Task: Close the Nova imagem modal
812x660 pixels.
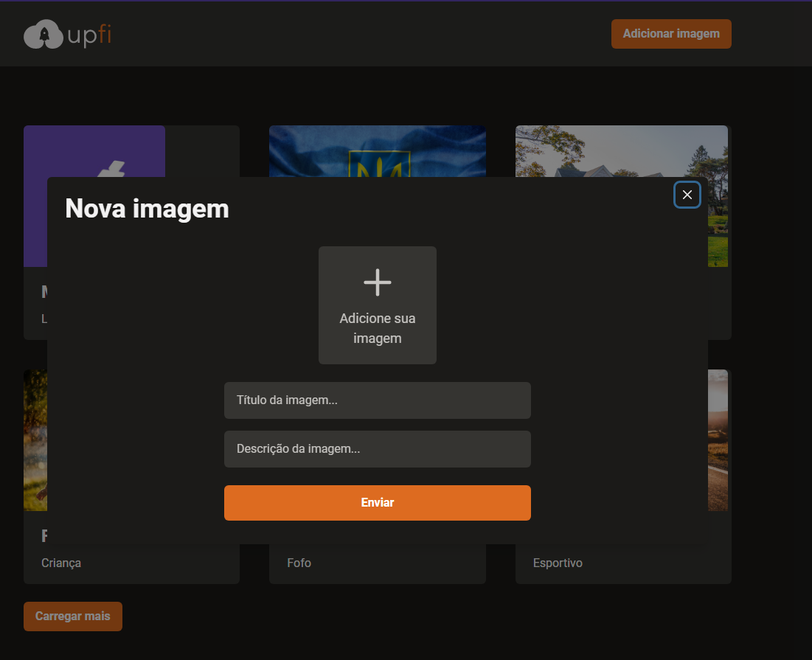Action: [x=687, y=195]
